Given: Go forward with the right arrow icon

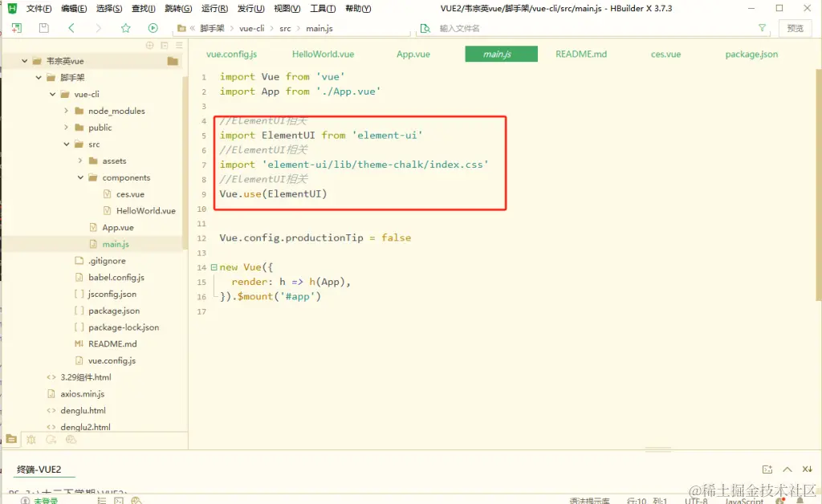Looking at the screenshot, I should [x=99, y=28].
